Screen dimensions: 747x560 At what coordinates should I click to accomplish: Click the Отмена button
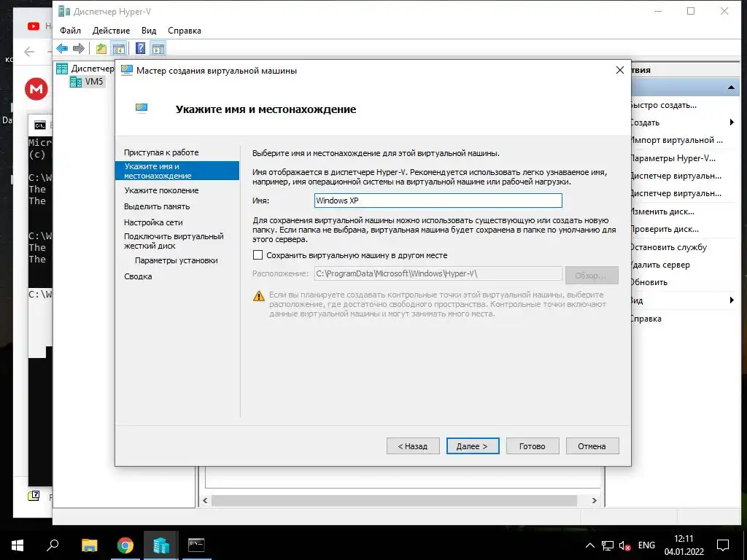[x=592, y=446]
